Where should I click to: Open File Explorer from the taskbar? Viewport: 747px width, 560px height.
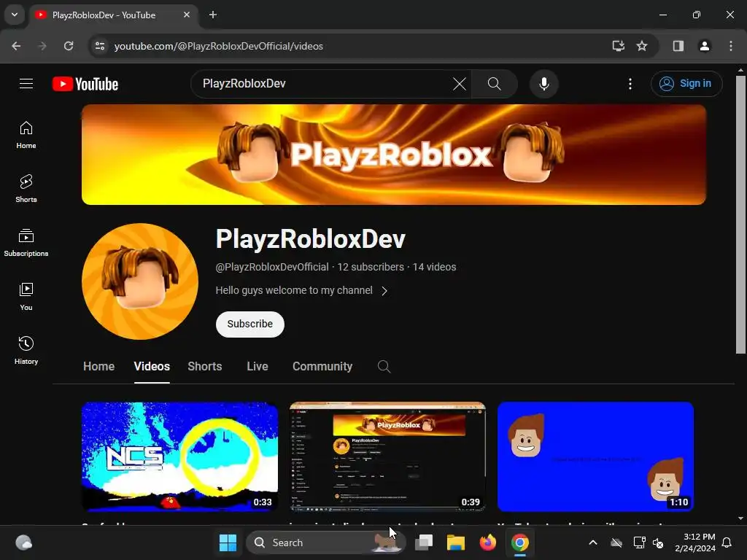(x=455, y=542)
